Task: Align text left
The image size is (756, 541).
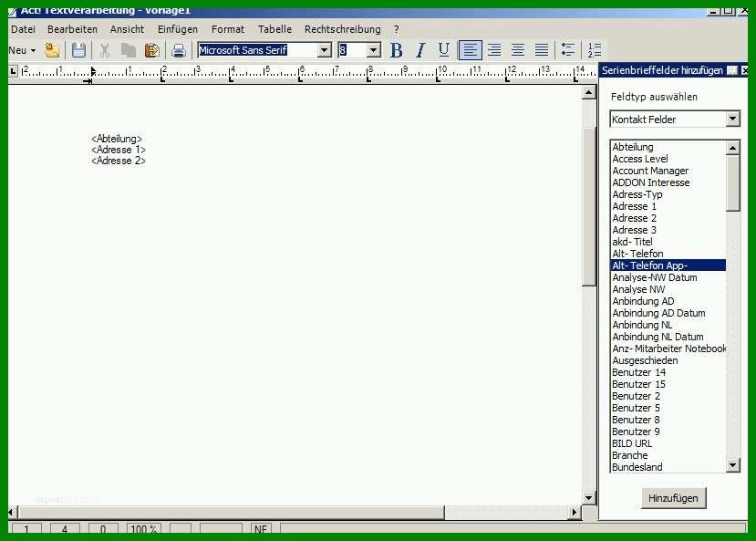Action: 470,49
